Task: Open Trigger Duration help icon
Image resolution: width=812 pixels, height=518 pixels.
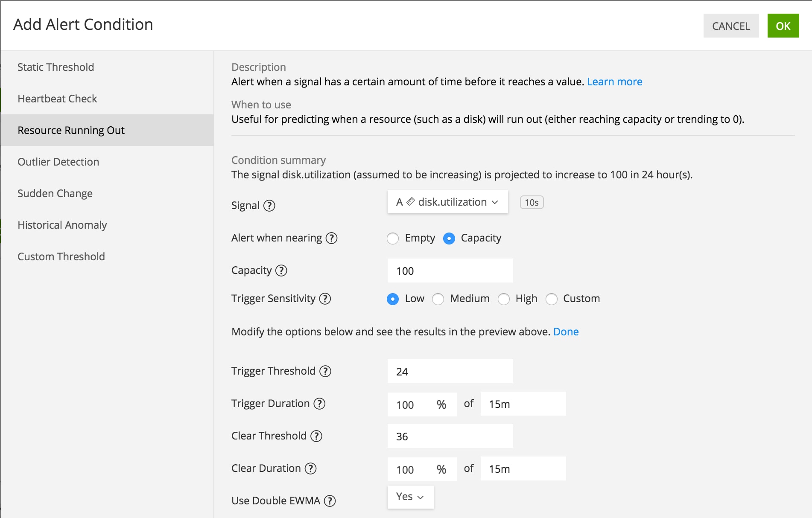Action: [319, 404]
